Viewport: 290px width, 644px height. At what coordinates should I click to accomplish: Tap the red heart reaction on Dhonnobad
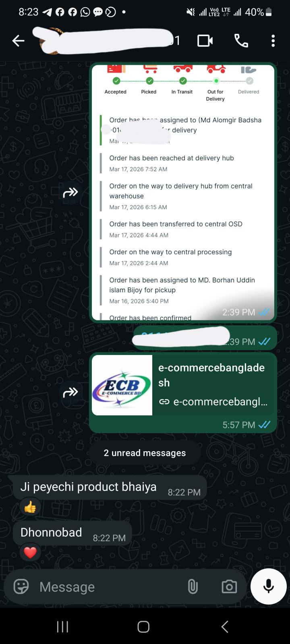30,553
